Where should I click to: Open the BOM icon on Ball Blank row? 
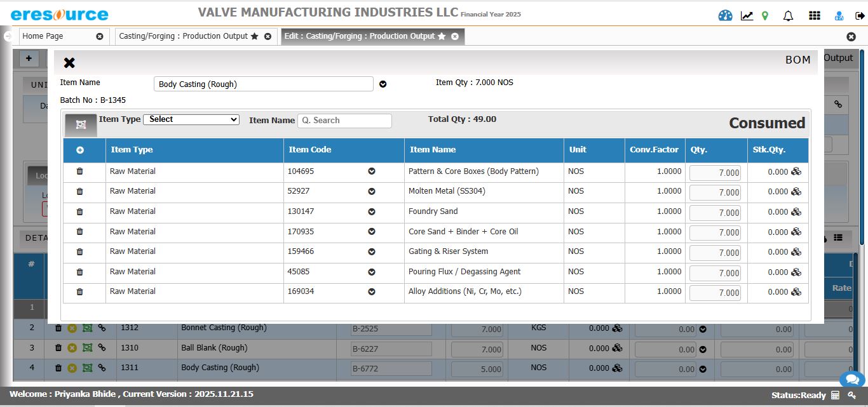point(88,347)
